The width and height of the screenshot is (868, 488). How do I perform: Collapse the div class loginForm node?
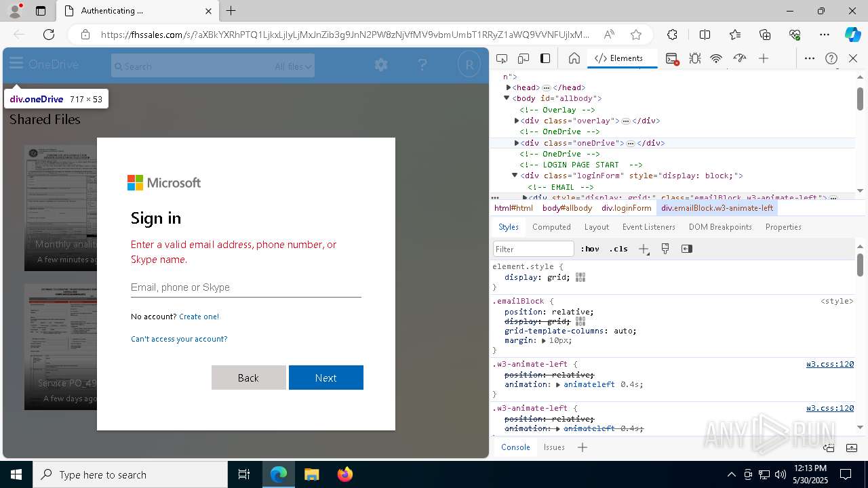[x=515, y=176]
